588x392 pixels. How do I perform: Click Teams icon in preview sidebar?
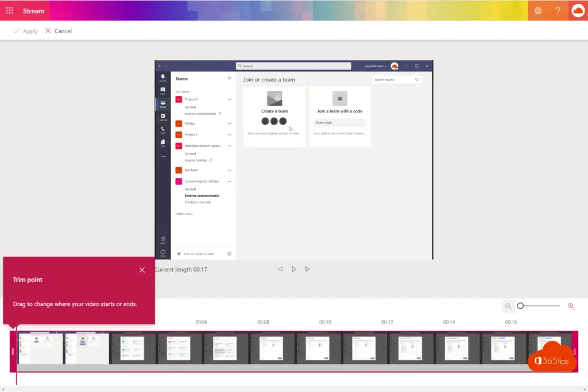coord(163,104)
